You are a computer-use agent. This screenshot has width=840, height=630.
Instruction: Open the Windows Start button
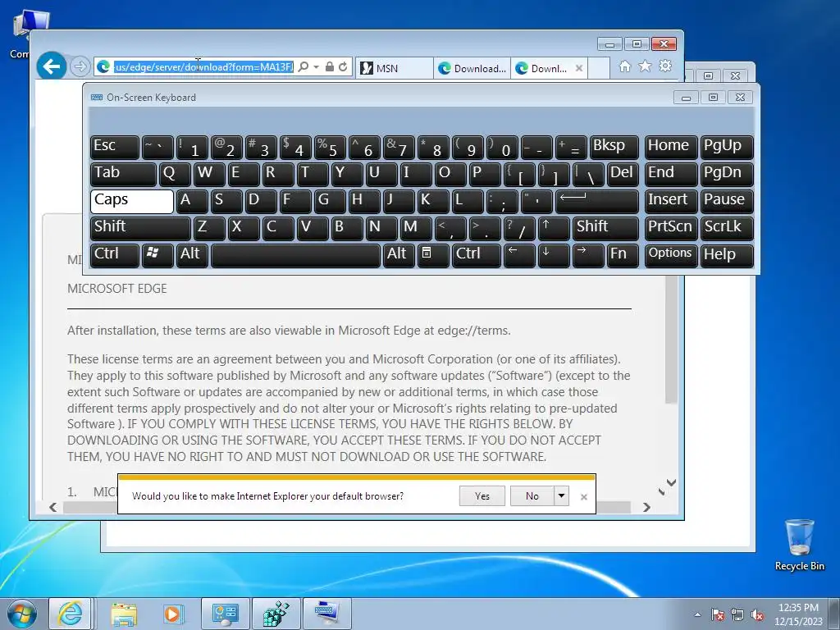click(x=22, y=614)
